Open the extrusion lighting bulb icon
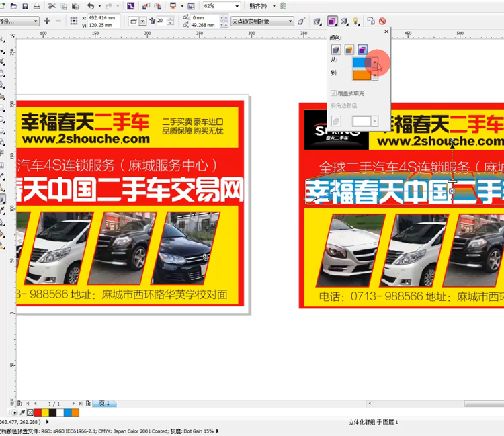This screenshot has width=504, height=436. pyautogui.click(x=355, y=21)
